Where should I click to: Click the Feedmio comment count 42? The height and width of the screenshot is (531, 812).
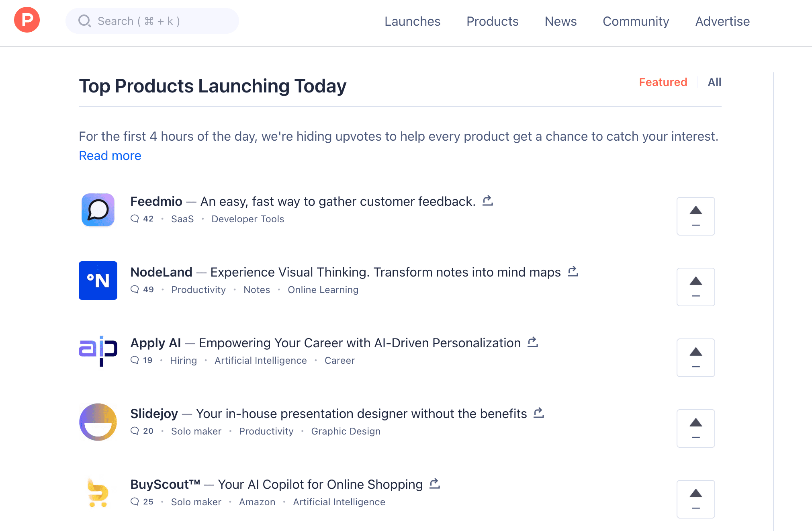[148, 219]
